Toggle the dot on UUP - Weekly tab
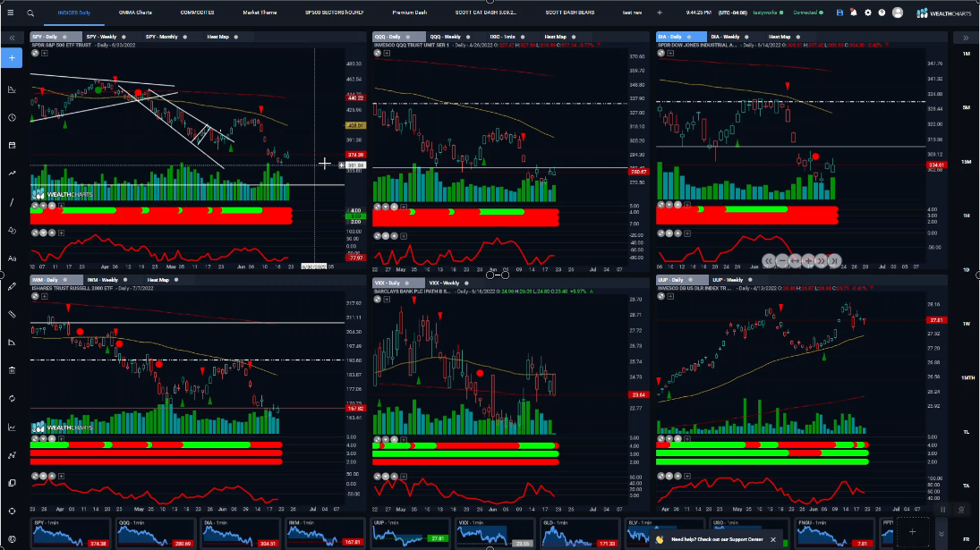Screen dimensions: 980x550 (x=750, y=280)
